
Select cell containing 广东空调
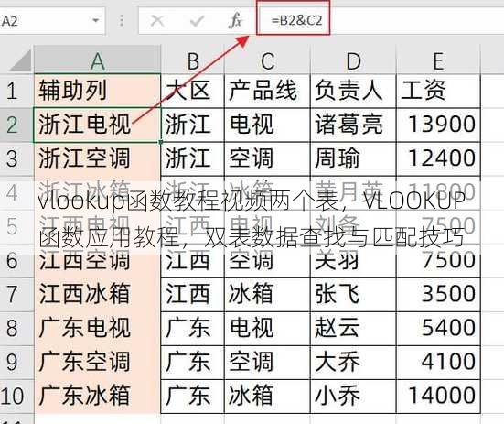97,363
